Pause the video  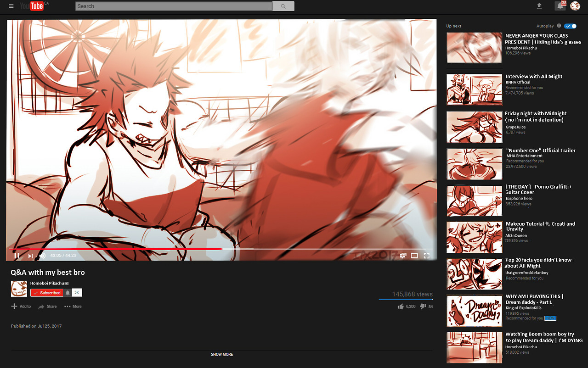click(x=17, y=256)
